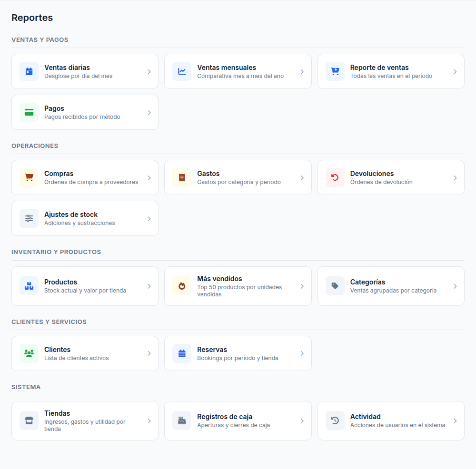View the Clientes report title
Screen dimensions: 476x469
point(58,350)
